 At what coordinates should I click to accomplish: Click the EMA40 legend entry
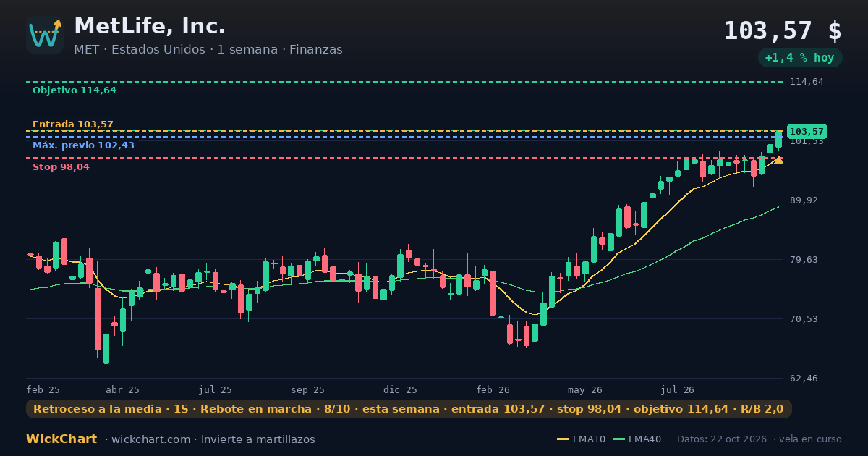coord(637,439)
